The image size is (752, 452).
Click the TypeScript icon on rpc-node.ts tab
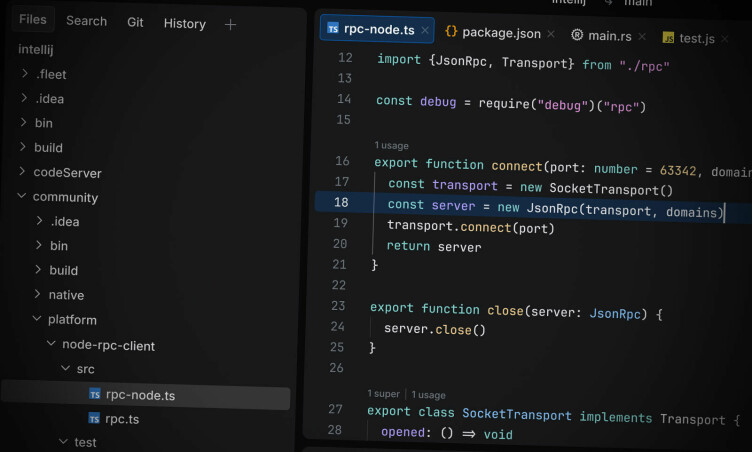tap(333, 28)
